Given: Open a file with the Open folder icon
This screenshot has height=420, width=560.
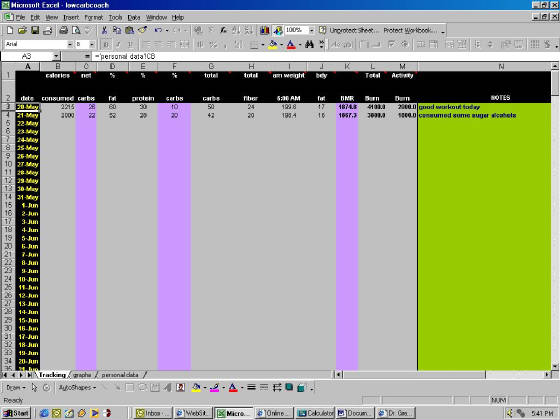Looking at the screenshot, I should coord(22,31).
